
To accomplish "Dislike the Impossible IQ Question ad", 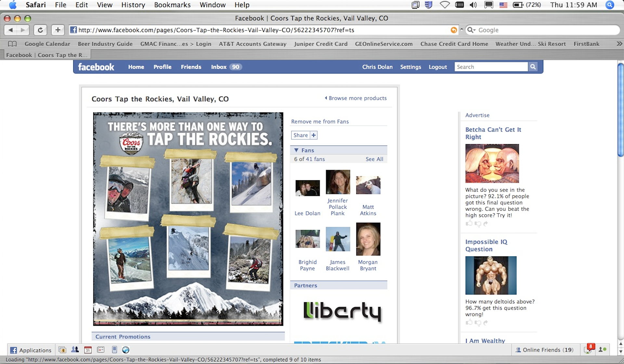I will 477,323.
